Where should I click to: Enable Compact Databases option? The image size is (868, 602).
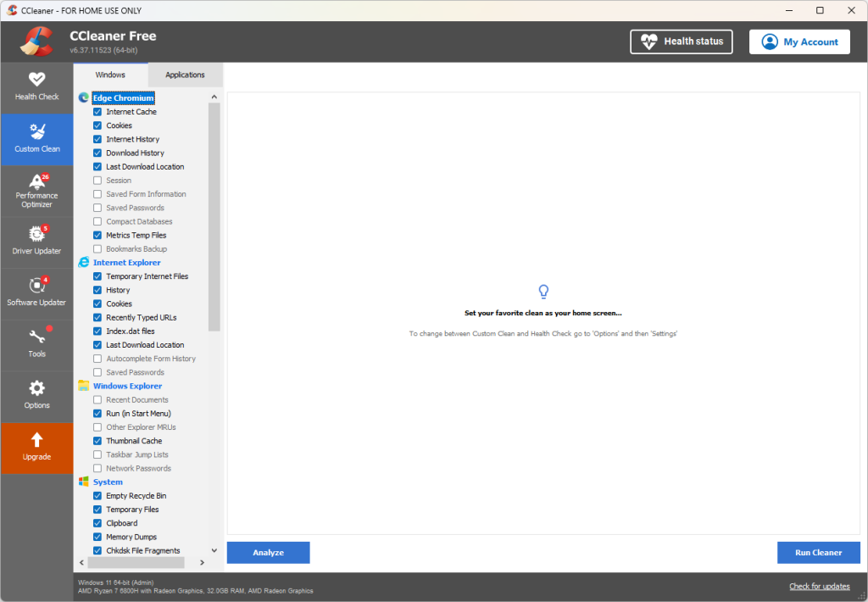click(97, 221)
